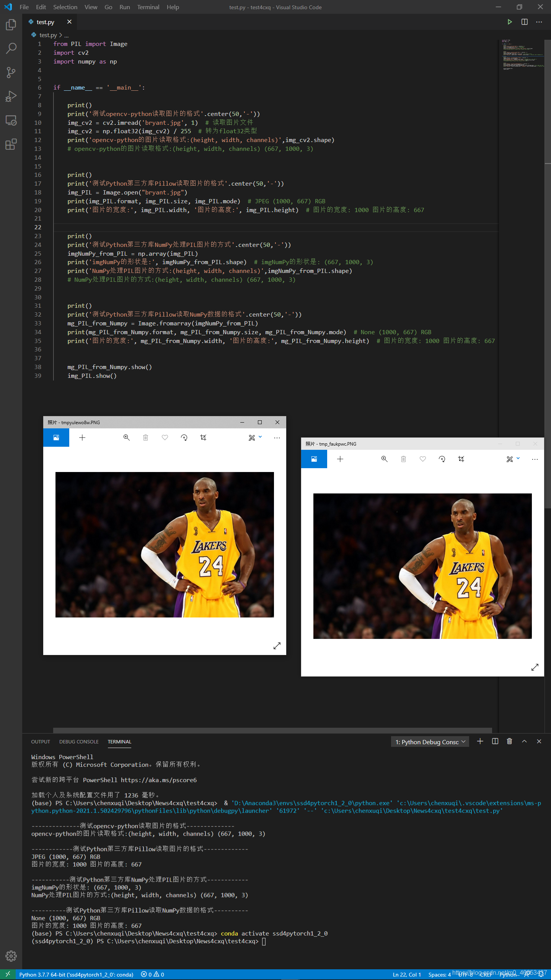
Task: Click the horizontal editor scrollbar
Action: pyautogui.click(x=272, y=730)
